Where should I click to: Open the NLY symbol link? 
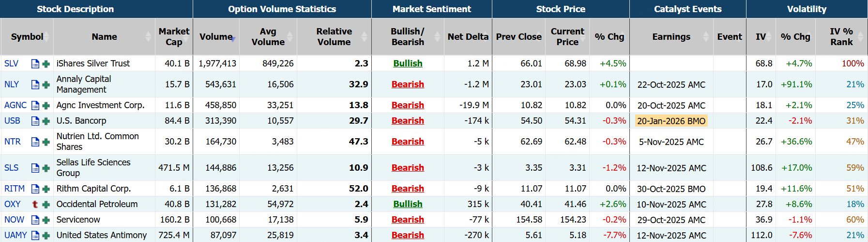pos(12,84)
